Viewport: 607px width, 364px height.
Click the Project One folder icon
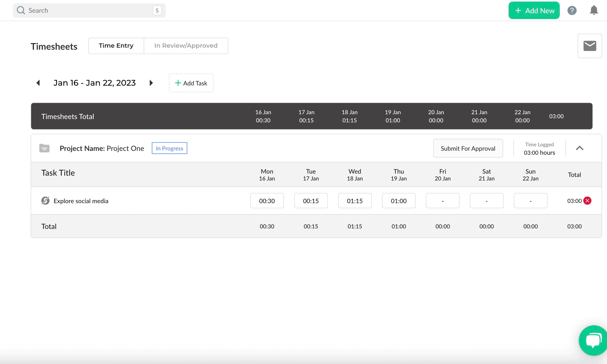tap(44, 148)
